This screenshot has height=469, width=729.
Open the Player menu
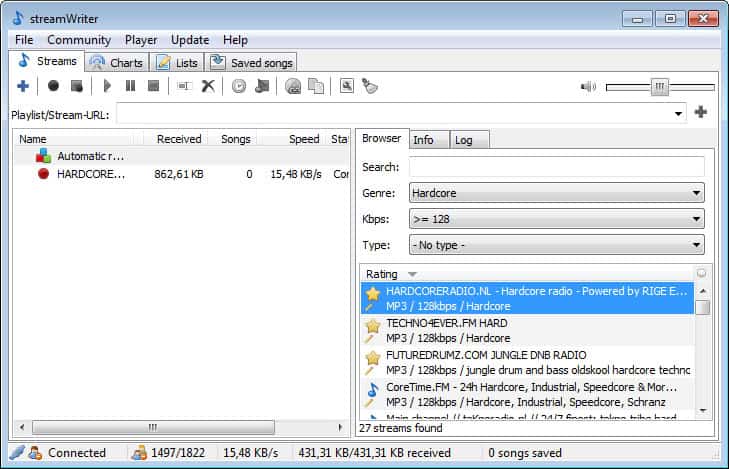(x=141, y=40)
